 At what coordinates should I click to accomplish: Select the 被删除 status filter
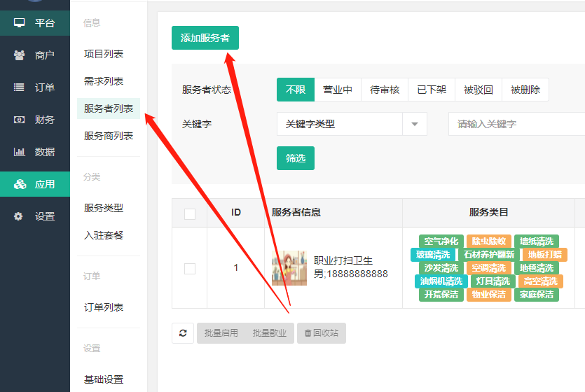click(525, 90)
